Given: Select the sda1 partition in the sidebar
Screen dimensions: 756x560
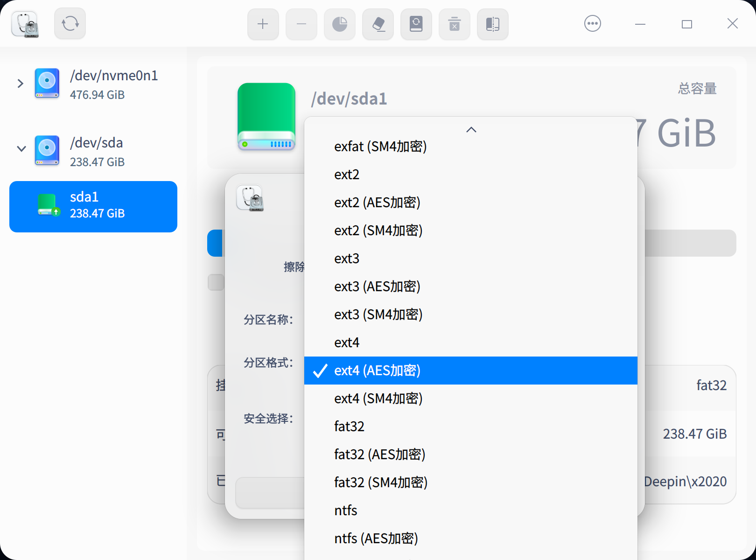Looking at the screenshot, I should point(93,206).
